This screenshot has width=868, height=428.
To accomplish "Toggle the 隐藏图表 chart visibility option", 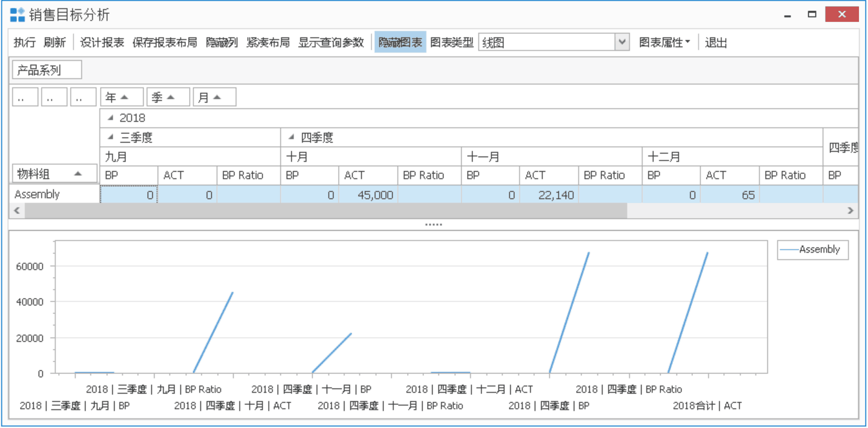I will [399, 42].
